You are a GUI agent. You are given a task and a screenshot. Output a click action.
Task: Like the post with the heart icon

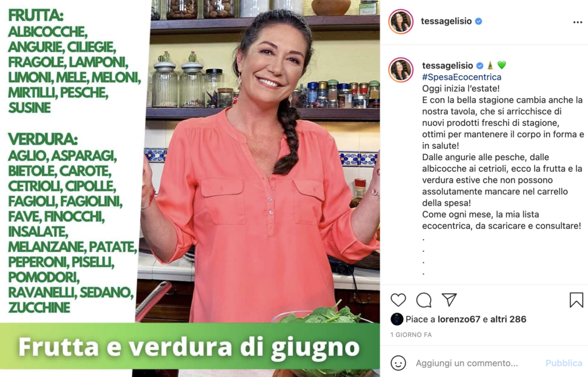click(x=399, y=300)
